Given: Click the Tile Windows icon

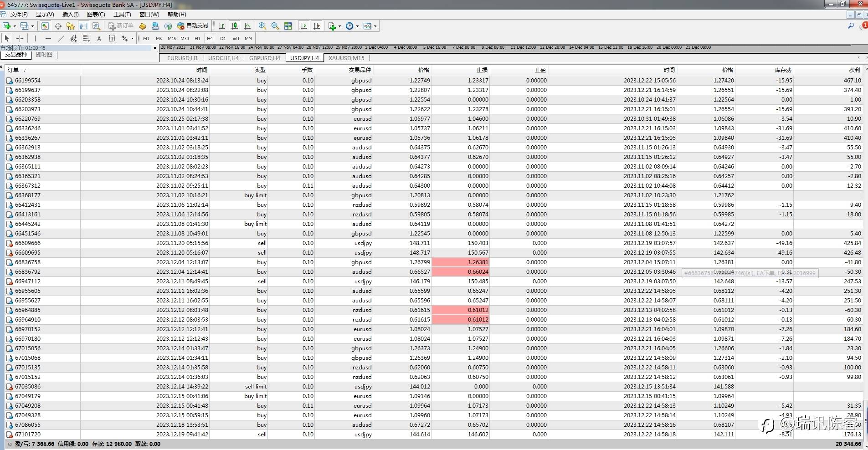Looking at the screenshot, I should pyautogui.click(x=288, y=26).
